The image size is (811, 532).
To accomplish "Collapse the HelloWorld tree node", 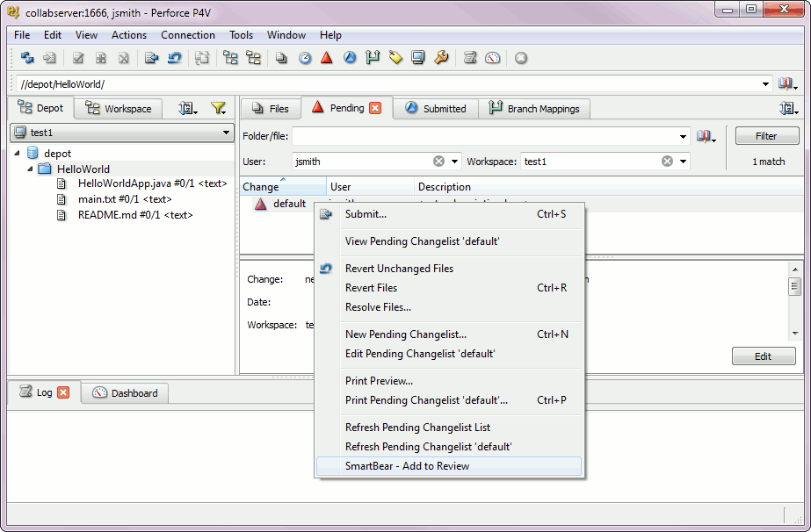I will pyautogui.click(x=28, y=169).
